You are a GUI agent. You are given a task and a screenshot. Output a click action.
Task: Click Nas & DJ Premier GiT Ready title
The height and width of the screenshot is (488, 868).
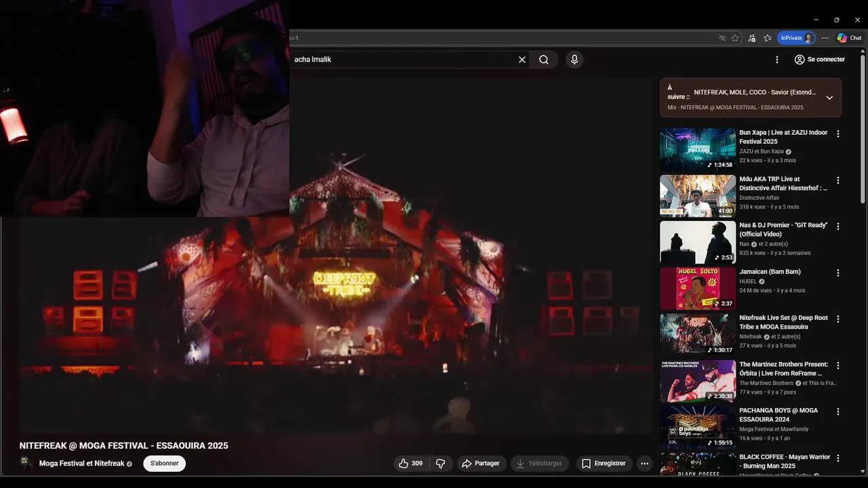[783, 230]
